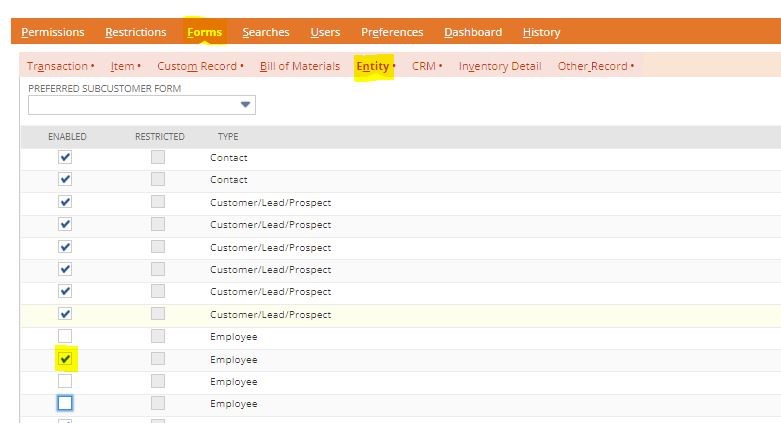The image size is (781, 423).
Task: Uncheck the checked Employee Enabled checkbox
Action: coord(65,359)
